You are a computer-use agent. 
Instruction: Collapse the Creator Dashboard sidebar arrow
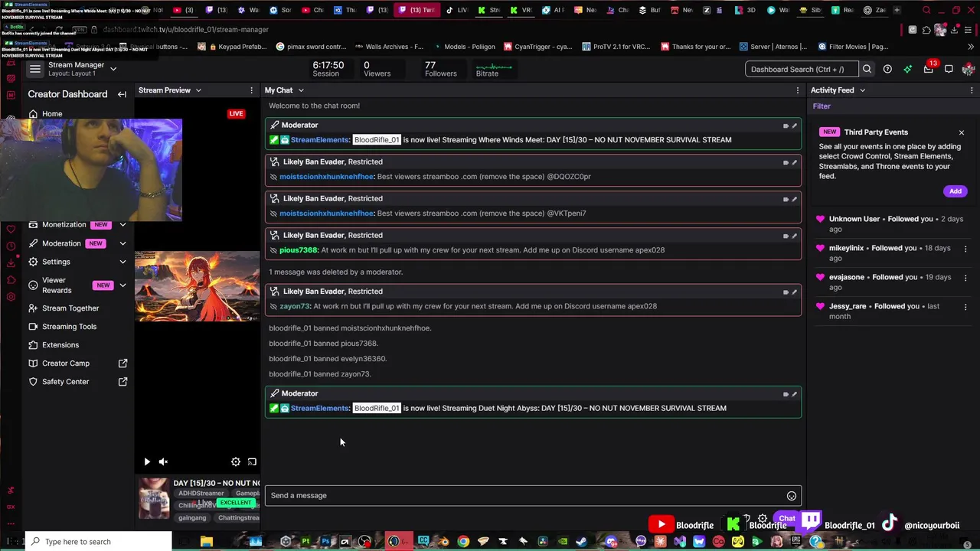[x=122, y=94]
